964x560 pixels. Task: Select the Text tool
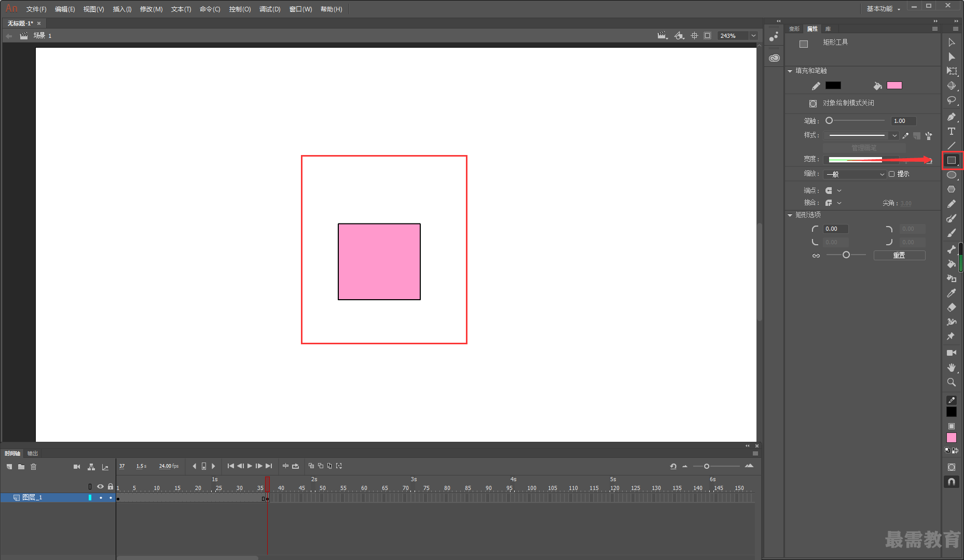[x=952, y=131]
